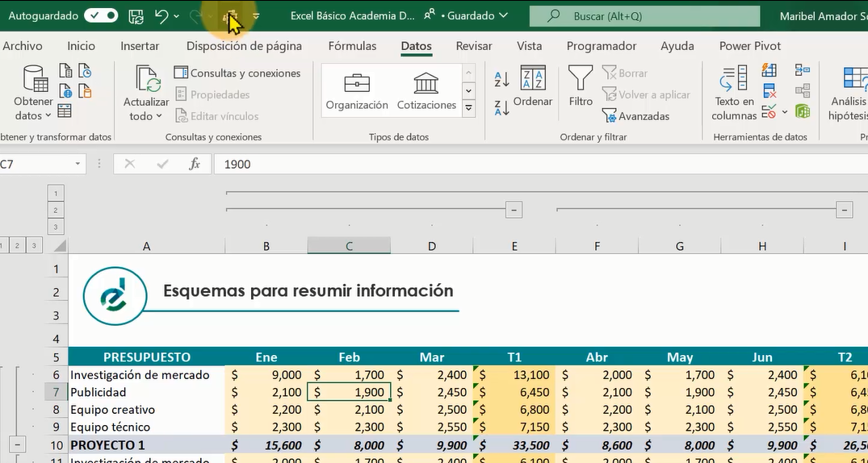Image resolution: width=868 pixels, height=463 pixels.
Task: Open Análisis de hipótesis menu
Action: 848,93
